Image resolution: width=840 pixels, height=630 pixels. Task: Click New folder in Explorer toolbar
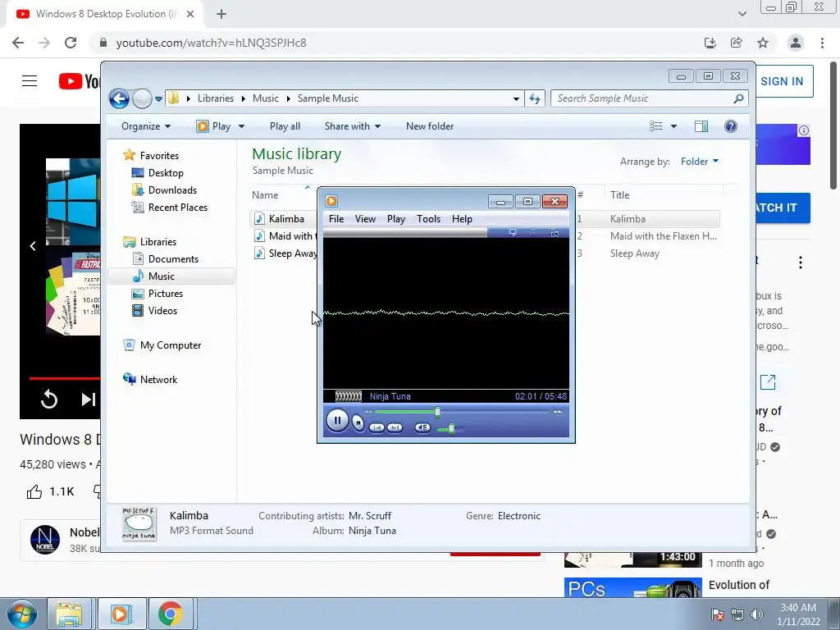(x=430, y=126)
